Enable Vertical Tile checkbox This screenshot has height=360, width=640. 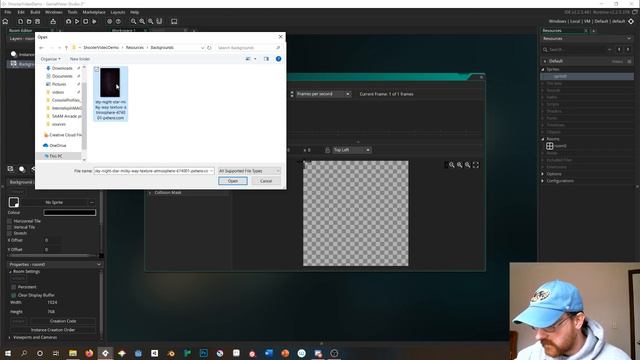[9, 227]
